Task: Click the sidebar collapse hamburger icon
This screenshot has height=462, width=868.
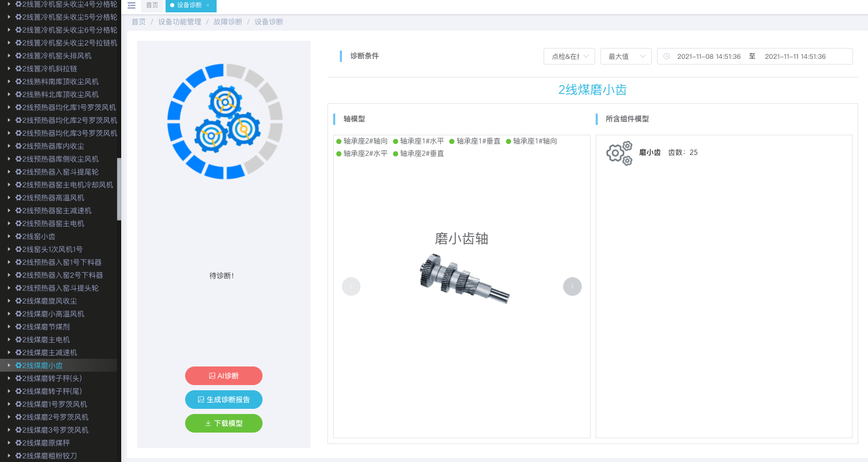Action: [132, 6]
